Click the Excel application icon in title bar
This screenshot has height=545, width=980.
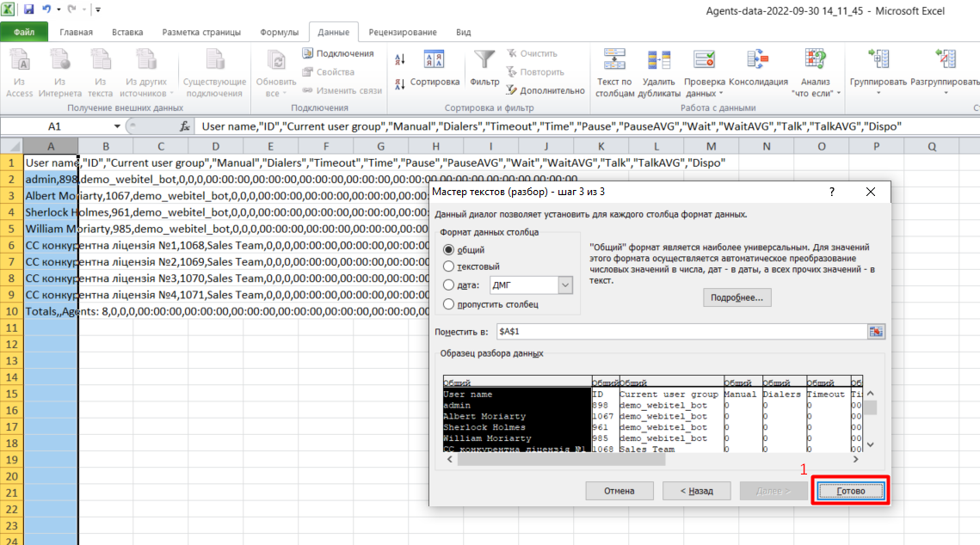coord(8,9)
